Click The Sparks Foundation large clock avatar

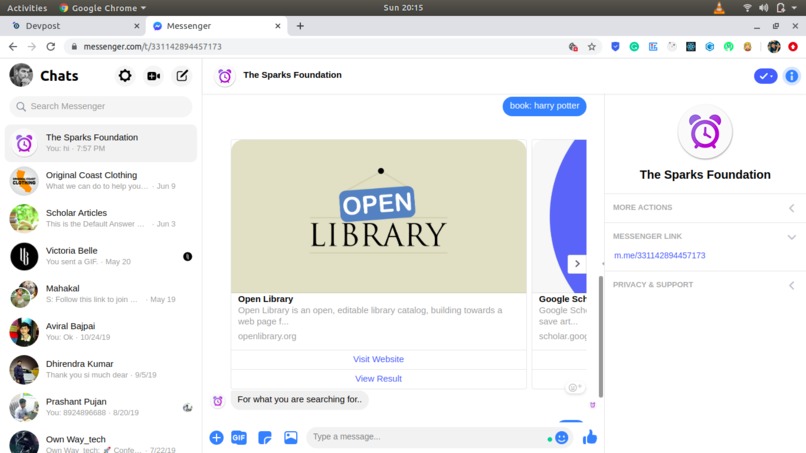[705, 133]
